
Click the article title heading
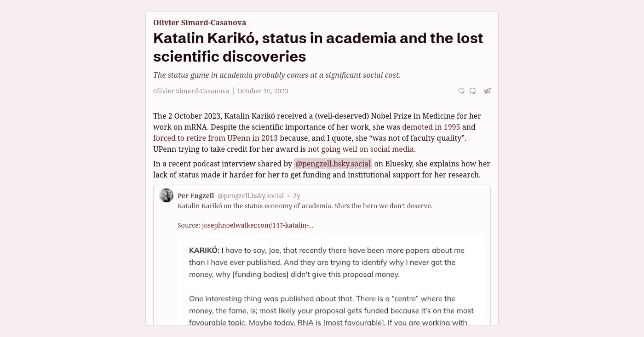click(318, 47)
